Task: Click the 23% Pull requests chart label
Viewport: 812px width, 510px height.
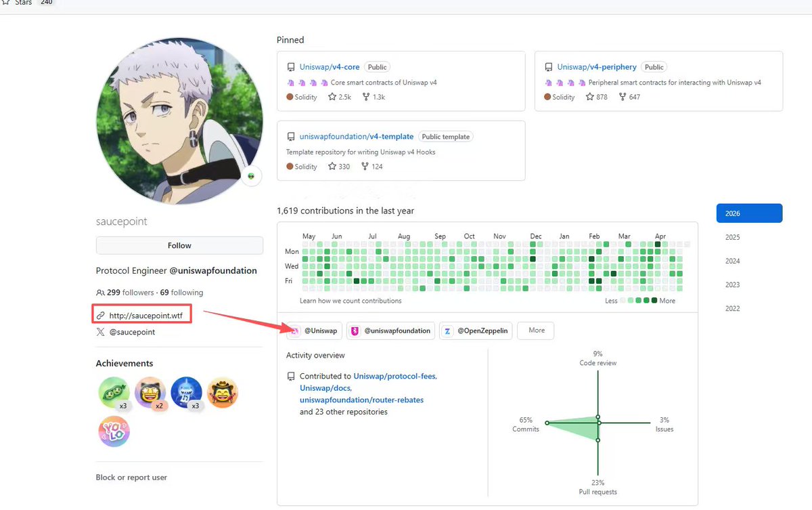Action: click(597, 487)
